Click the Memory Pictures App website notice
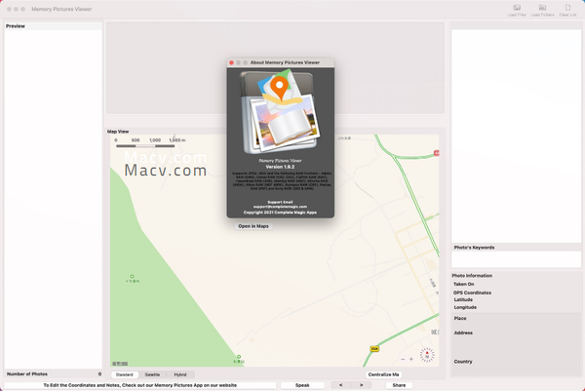 pos(139,385)
